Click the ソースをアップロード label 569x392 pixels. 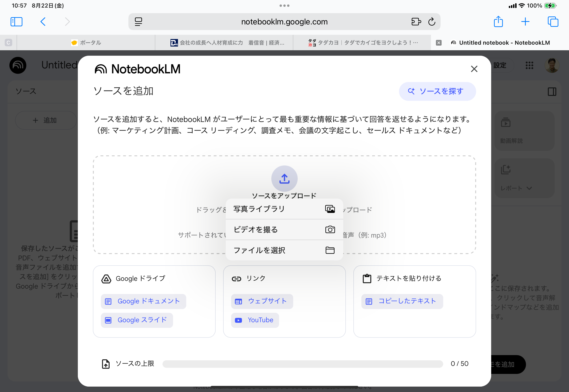point(284,196)
